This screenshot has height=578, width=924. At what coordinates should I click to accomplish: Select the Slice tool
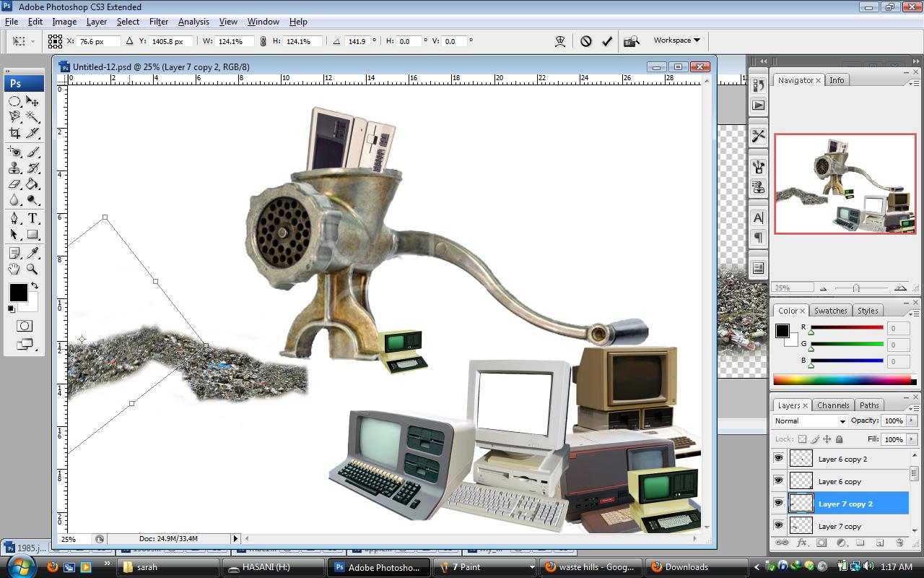click(32, 133)
